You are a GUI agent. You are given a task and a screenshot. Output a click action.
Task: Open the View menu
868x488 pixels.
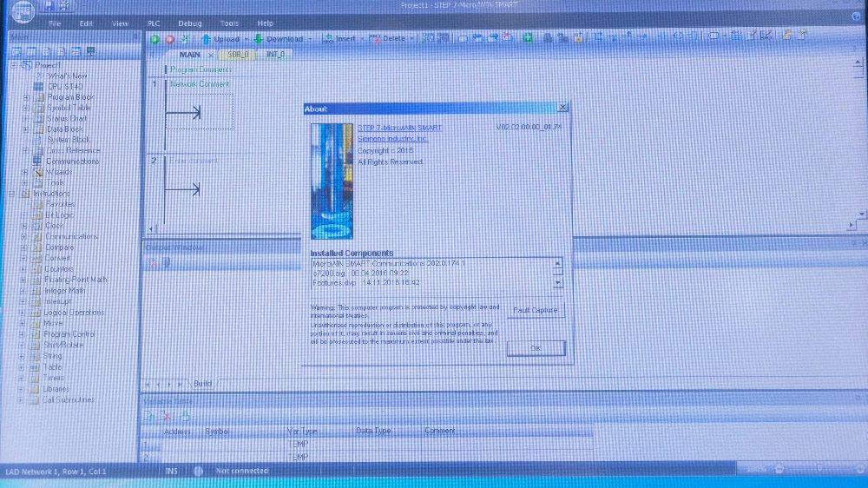pos(120,23)
